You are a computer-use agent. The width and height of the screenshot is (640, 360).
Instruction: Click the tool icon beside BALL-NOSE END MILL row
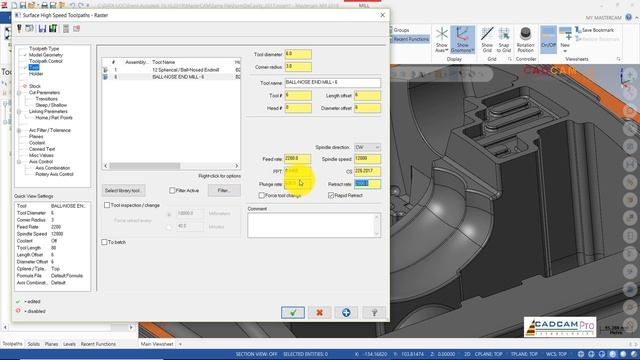click(105, 77)
